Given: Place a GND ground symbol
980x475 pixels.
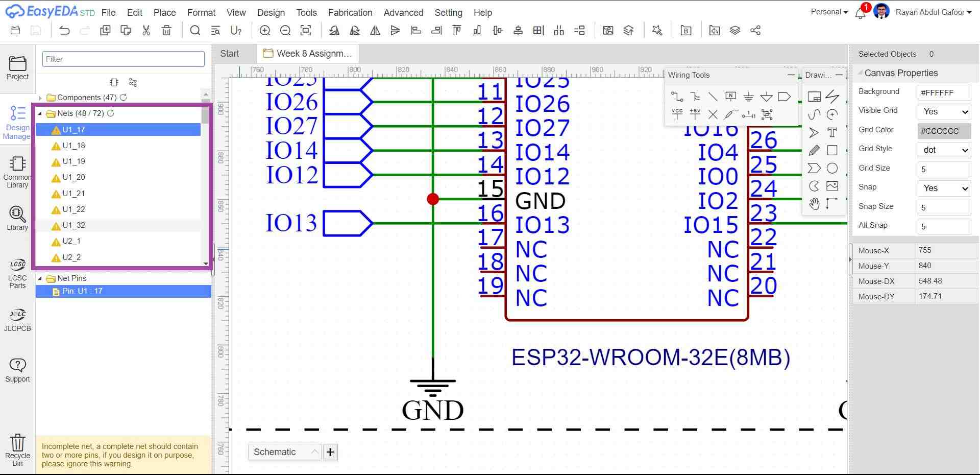Looking at the screenshot, I should pos(748,97).
